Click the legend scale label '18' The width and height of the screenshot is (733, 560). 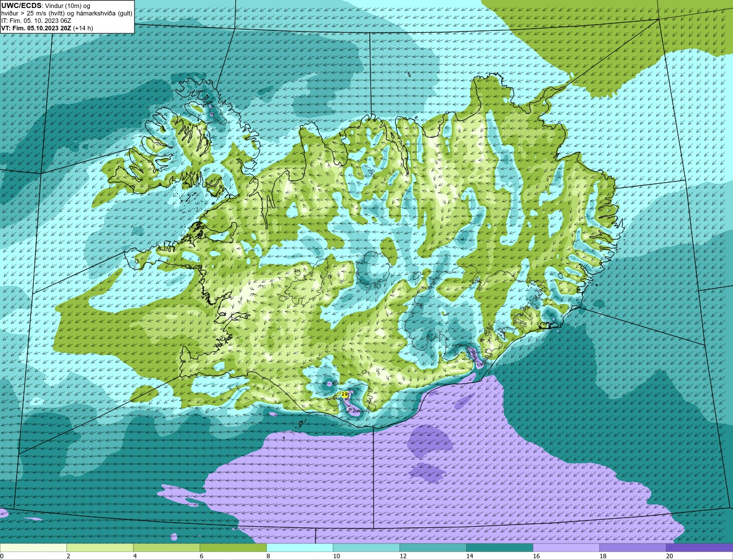tap(603, 556)
